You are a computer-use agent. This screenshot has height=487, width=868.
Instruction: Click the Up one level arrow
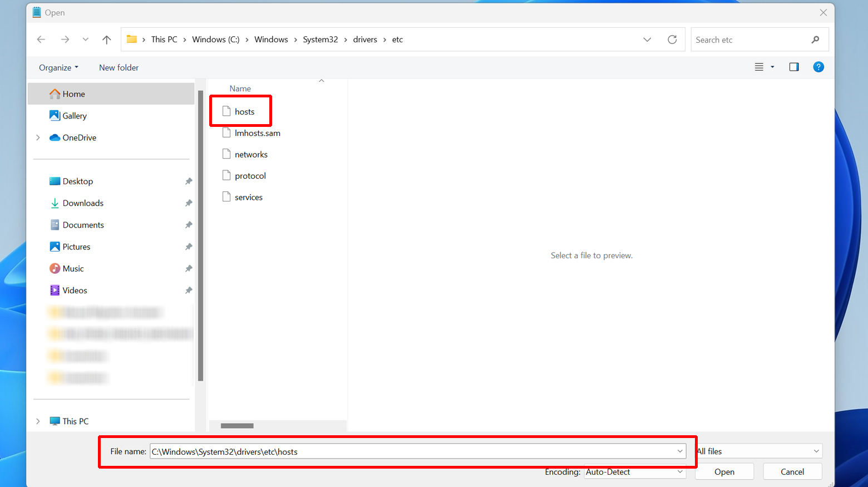coord(107,40)
